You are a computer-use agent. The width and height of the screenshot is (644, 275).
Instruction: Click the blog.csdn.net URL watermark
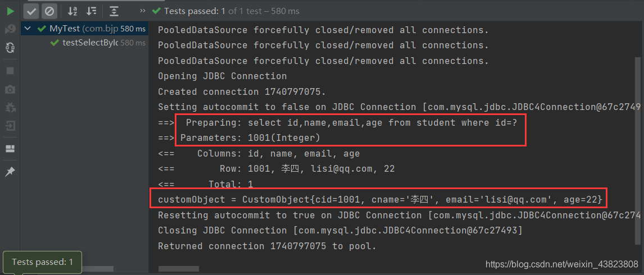coord(561,264)
